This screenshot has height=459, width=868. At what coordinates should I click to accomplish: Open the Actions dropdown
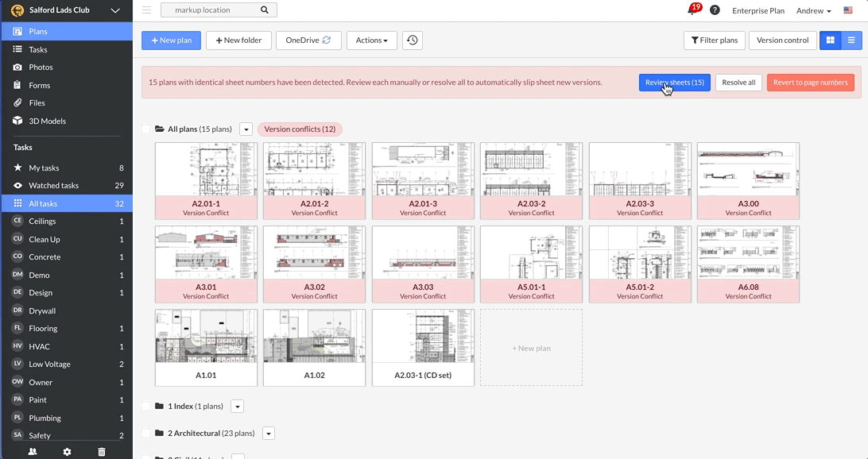pyautogui.click(x=371, y=40)
